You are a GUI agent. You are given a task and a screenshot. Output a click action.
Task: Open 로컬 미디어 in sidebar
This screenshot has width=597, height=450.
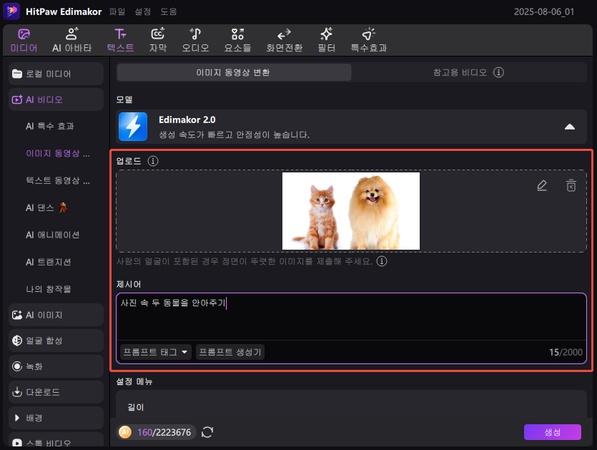[x=56, y=74]
